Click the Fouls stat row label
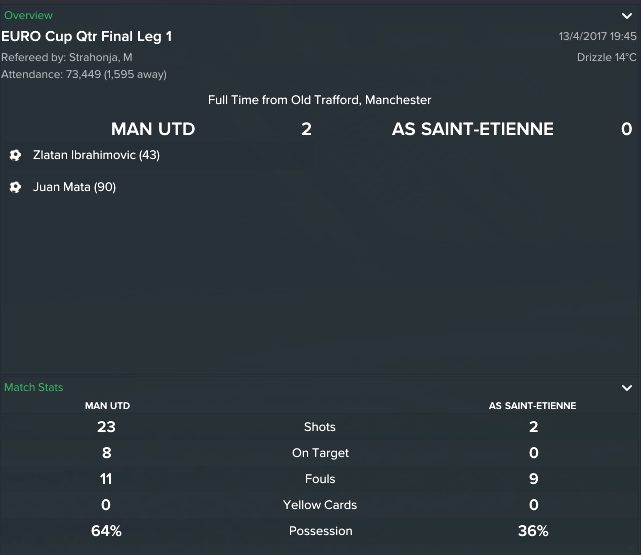 (x=320, y=479)
